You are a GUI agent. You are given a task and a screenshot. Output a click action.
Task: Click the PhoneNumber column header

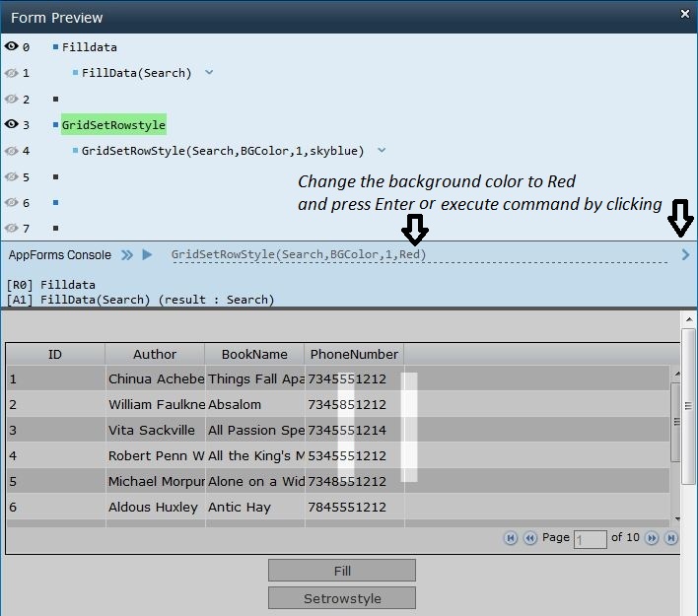[354, 354]
